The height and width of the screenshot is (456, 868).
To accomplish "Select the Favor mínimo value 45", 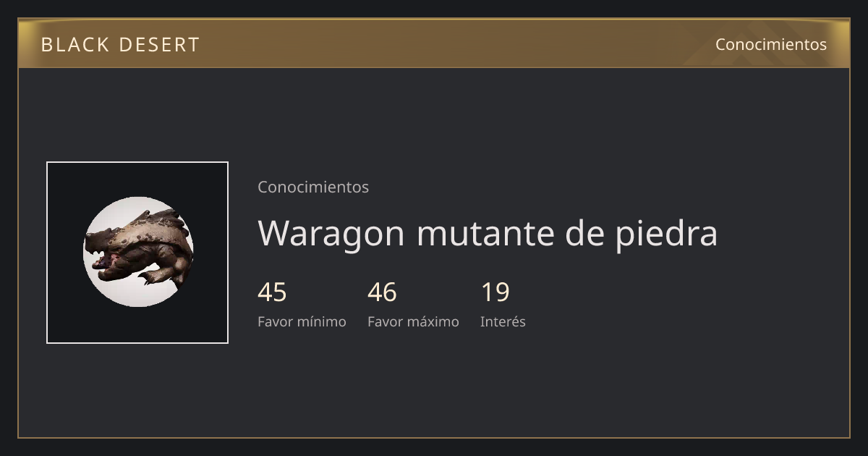I will [272, 292].
